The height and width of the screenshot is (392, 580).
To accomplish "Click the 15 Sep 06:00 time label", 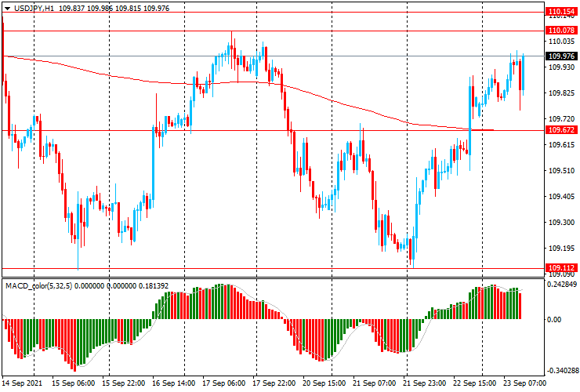I will (73, 383).
